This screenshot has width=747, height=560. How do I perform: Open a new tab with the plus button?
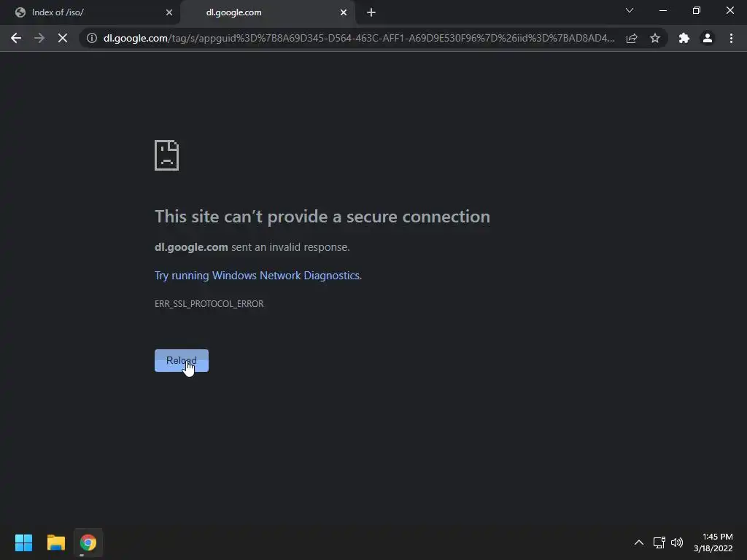tap(371, 12)
